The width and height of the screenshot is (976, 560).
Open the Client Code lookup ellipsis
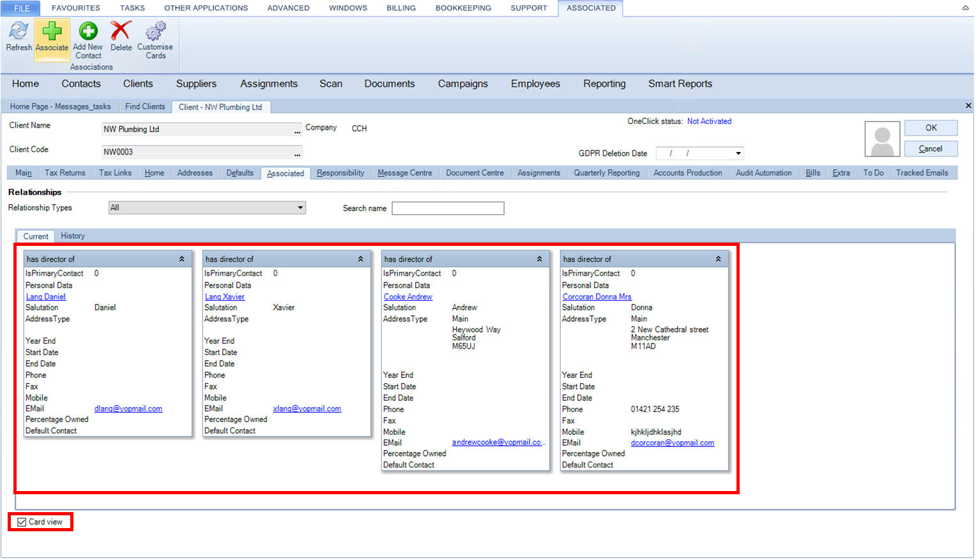(x=297, y=153)
